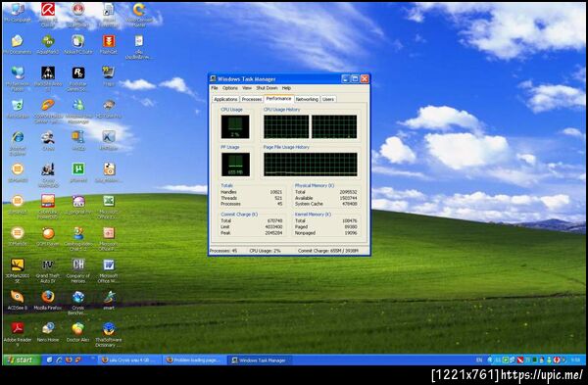Open ThaiSoftware Dictionary desktop icon
Viewport: 588px width, 385px height.
109,334
